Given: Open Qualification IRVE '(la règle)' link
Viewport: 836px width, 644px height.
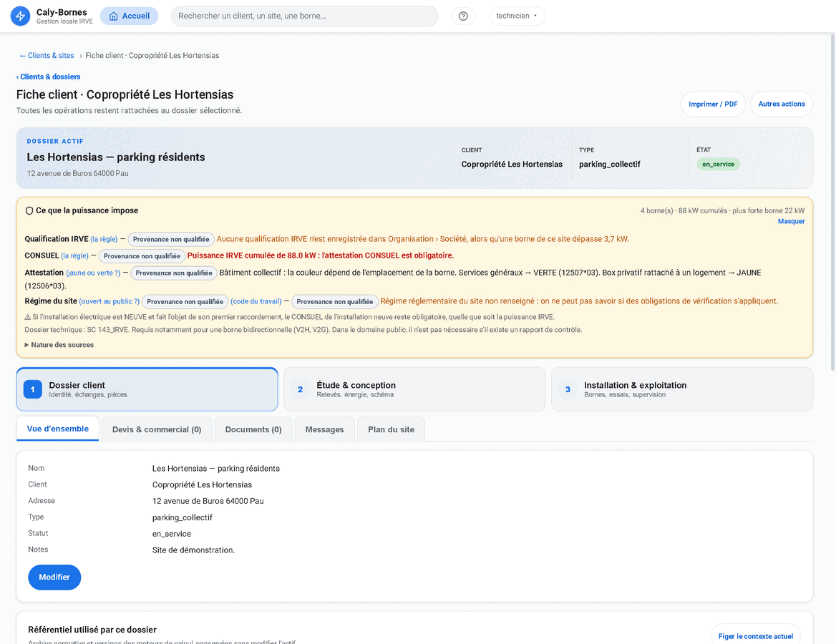Looking at the screenshot, I should (104, 240).
